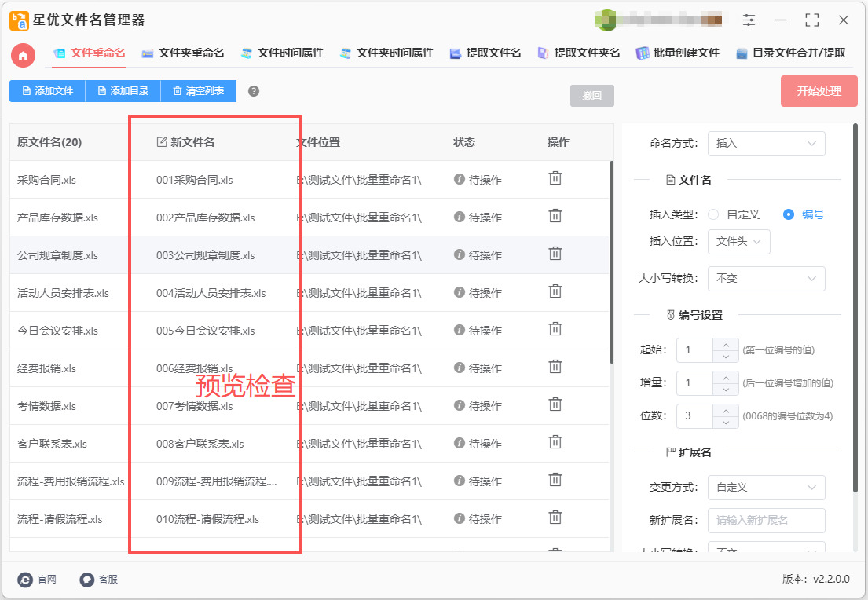
Task: Select 001采购合同.xls new filename cell
Action: click(x=194, y=180)
